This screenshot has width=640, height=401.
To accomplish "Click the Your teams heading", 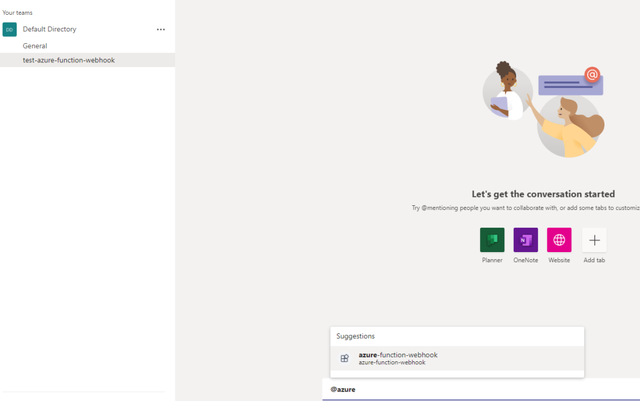I will click(x=17, y=13).
